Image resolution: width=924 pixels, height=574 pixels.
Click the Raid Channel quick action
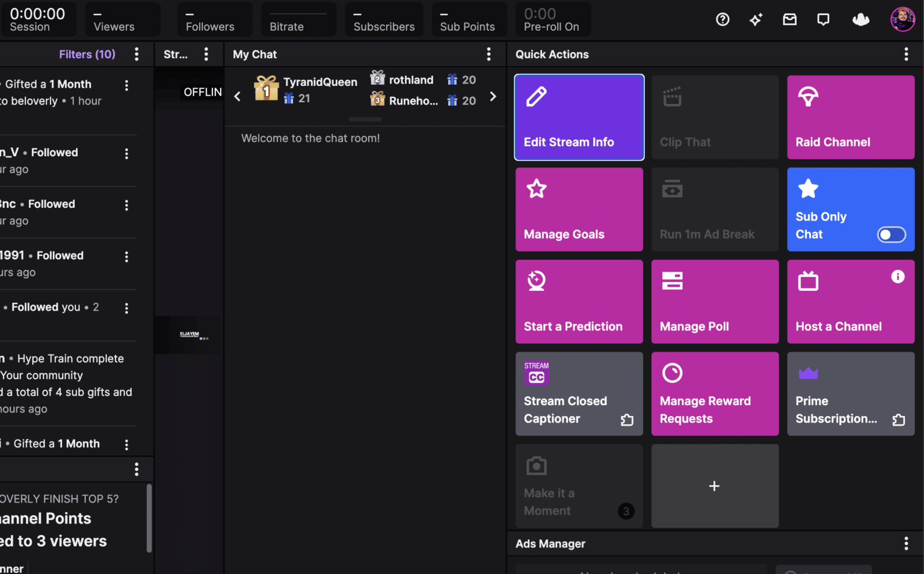(x=851, y=117)
